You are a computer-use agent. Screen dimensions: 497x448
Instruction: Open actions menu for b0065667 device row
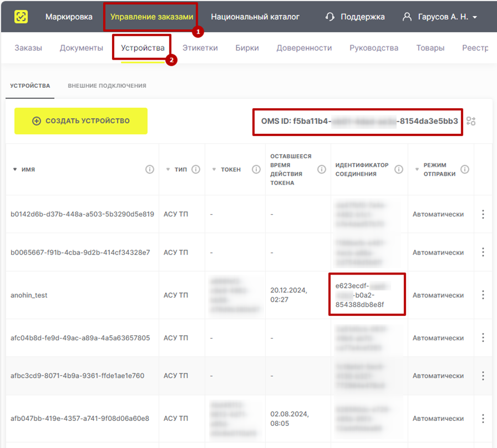tap(483, 252)
